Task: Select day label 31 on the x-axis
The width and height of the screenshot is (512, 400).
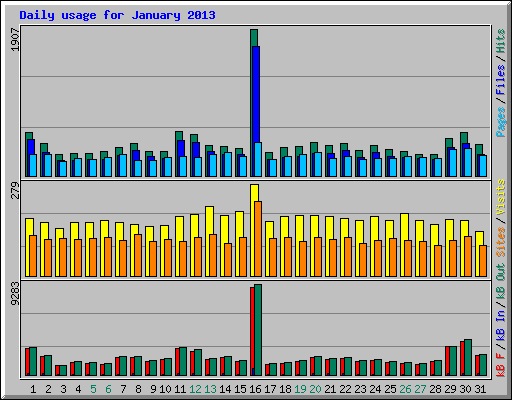Action: (x=480, y=389)
